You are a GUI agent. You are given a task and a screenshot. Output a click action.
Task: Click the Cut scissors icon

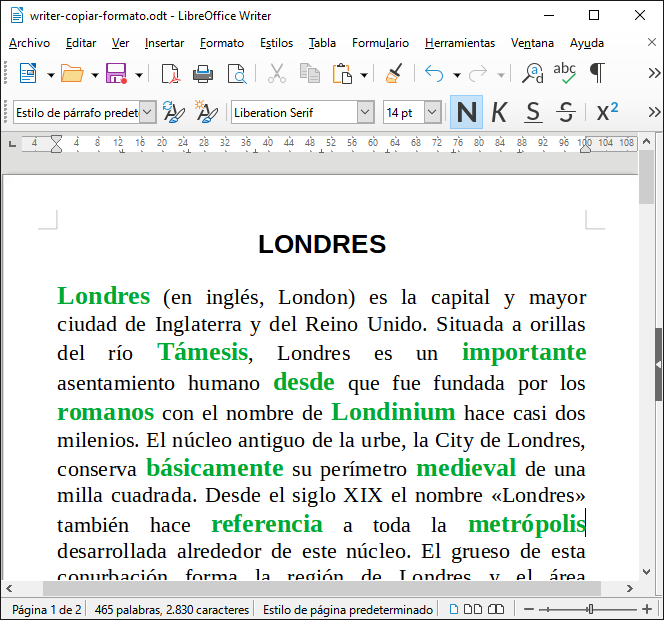(x=277, y=74)
